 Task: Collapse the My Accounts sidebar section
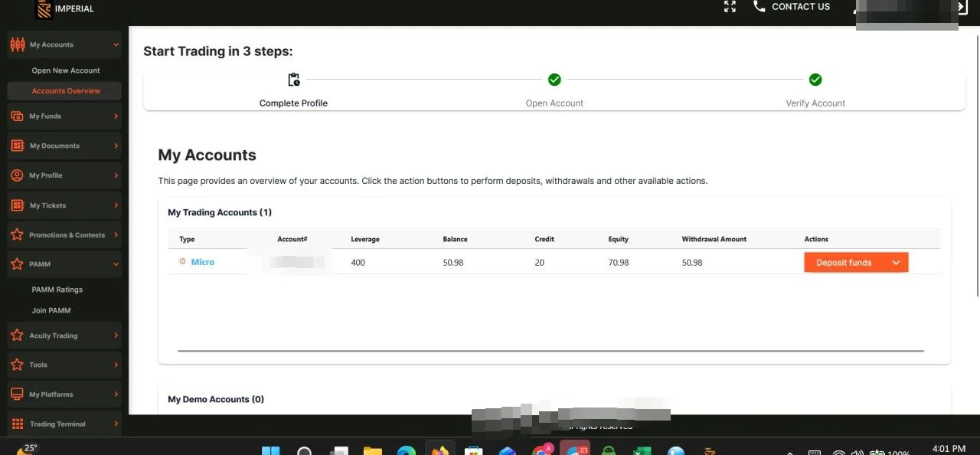coord(116,45)
